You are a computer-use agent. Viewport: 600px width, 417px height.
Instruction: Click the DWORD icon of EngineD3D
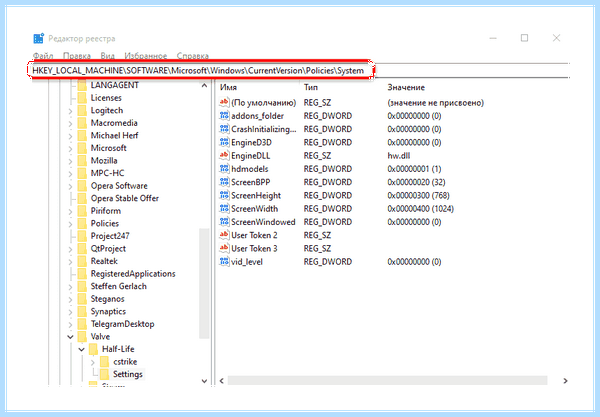224,142
